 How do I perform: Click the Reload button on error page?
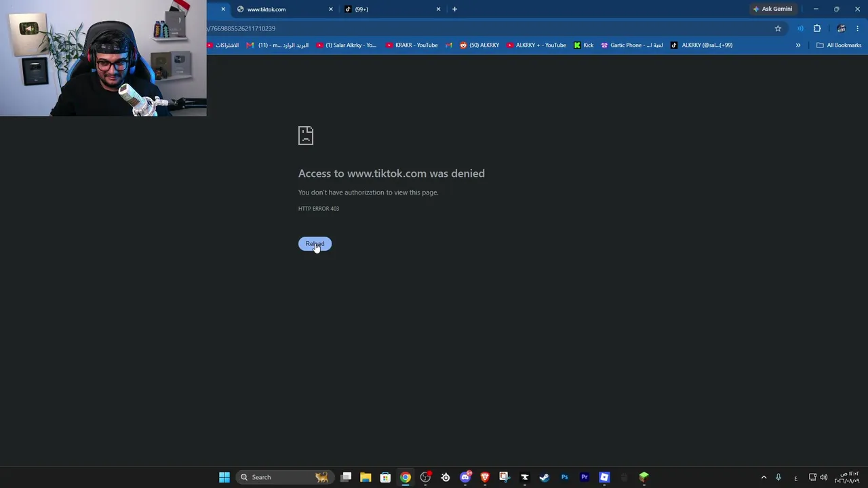point(315,244)
